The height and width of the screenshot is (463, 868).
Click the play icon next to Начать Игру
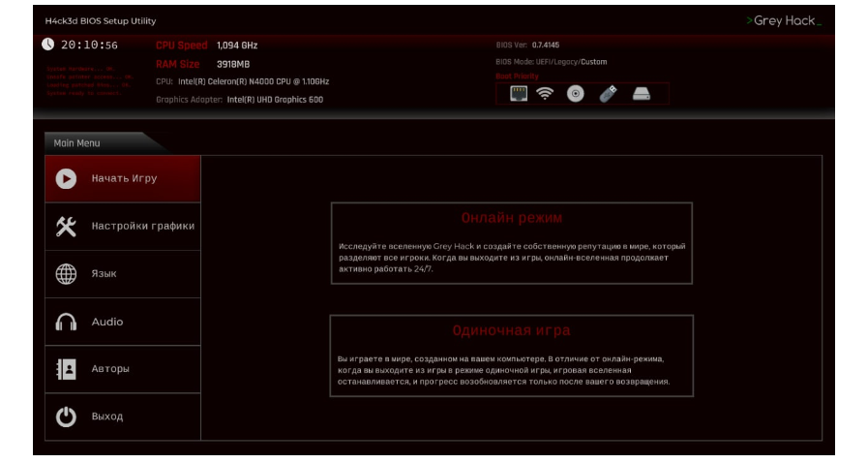point(66,179)
